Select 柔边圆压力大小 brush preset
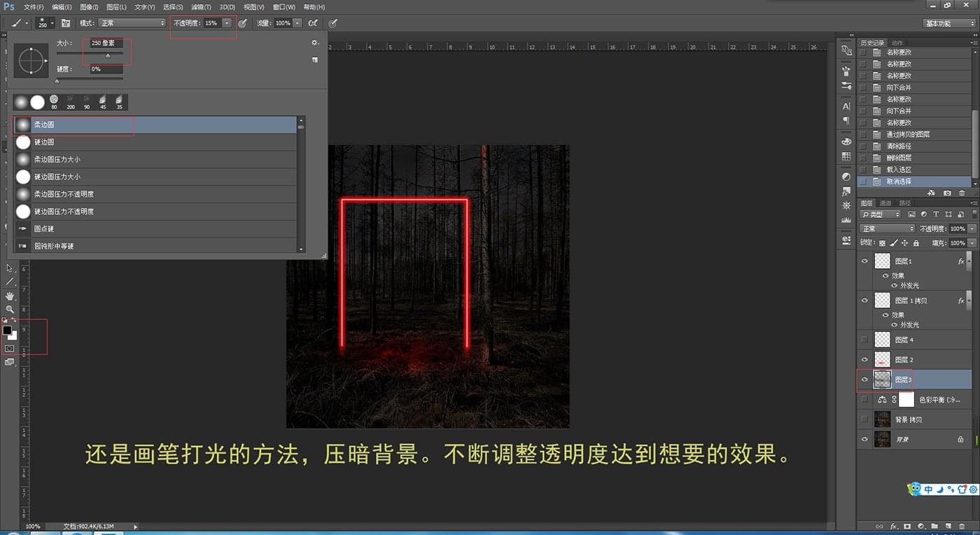 point(155,160)
